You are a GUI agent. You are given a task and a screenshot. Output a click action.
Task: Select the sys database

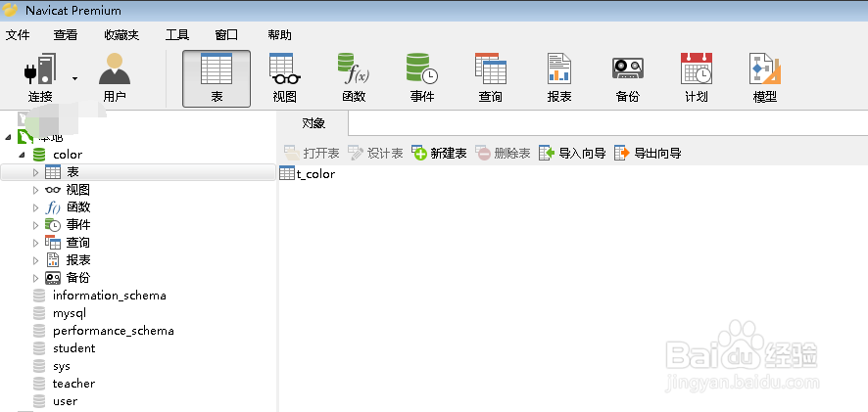click(62, 366)
